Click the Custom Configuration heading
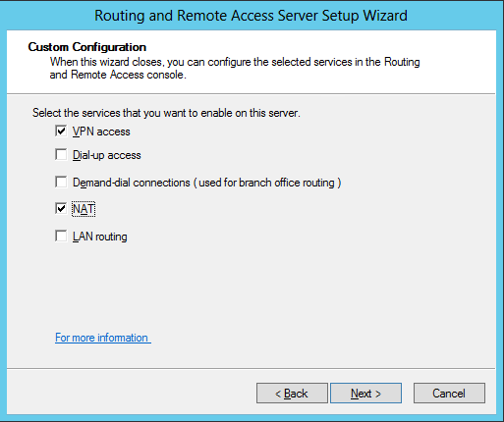The width and height of the screenshot is (504, 422). (x=87, y=47)
